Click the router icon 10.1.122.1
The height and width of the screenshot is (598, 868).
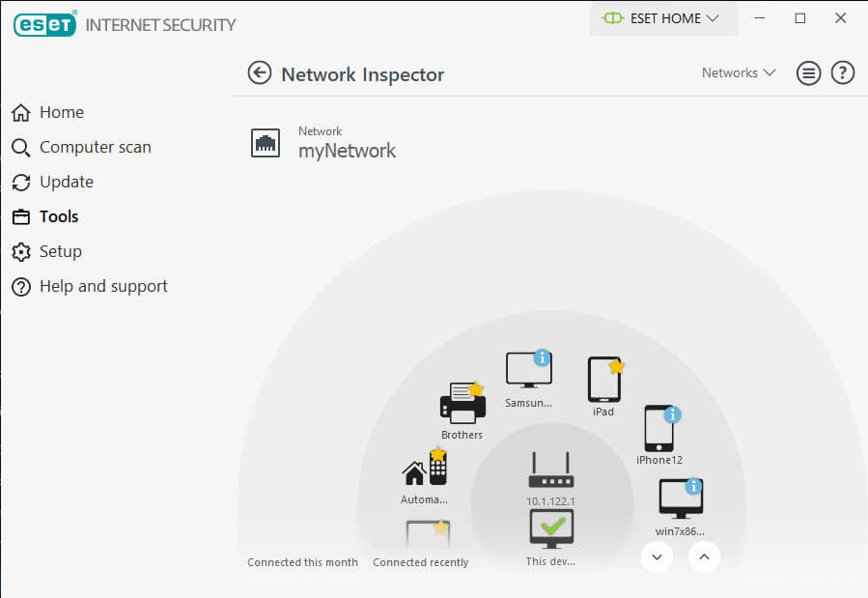tap(550, 470)
